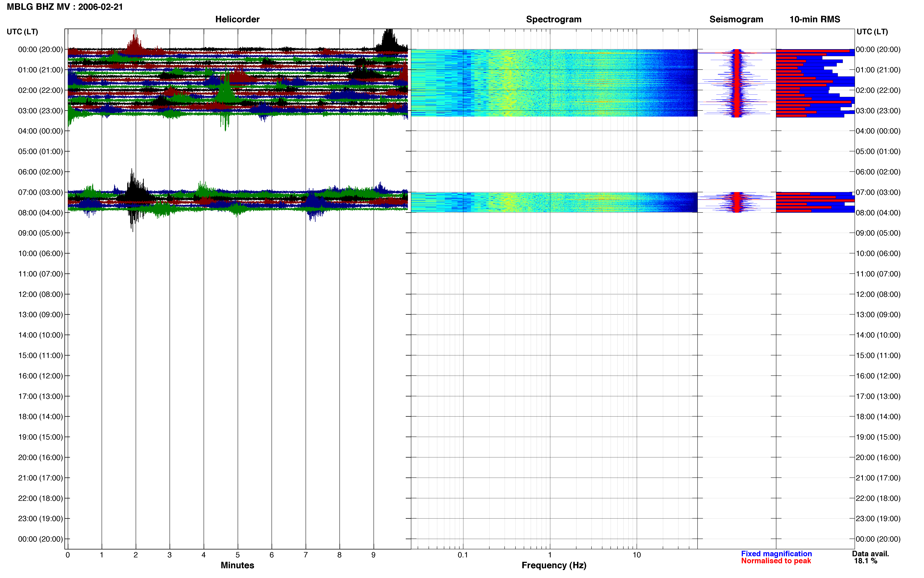The height and width of the screenshot is (578, 924).
Task: Click the large black helicorder spike above the 00:00 row
Action: [x=389, y=39]
